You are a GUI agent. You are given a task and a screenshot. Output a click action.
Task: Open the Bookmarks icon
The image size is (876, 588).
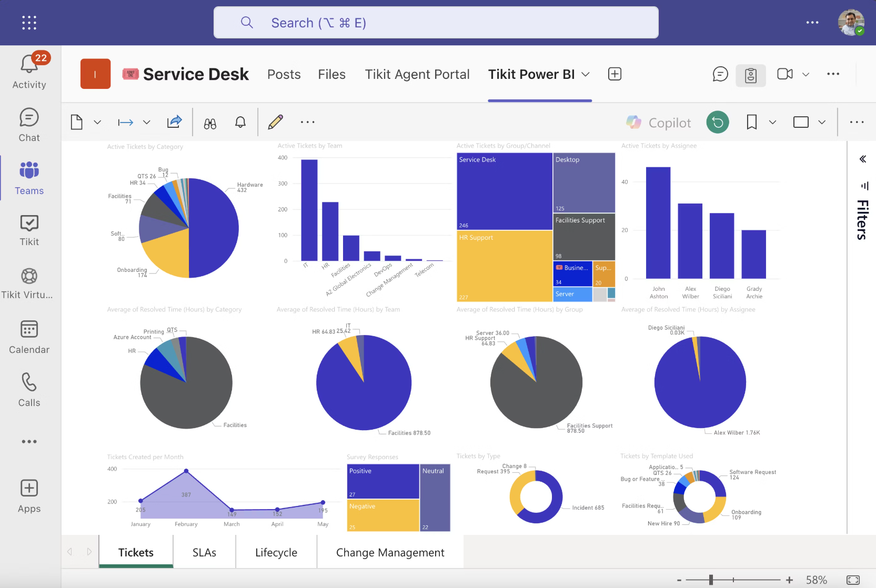click(752, 122)
